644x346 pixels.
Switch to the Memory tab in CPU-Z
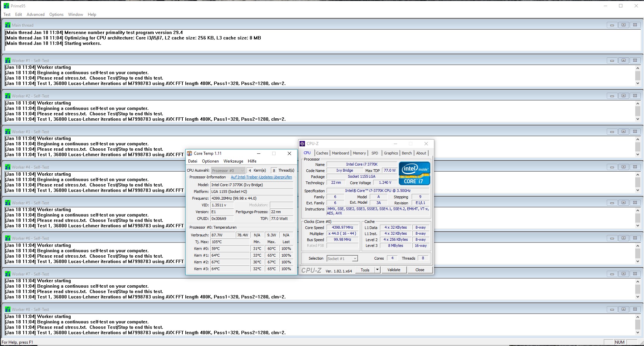point(359,153)
